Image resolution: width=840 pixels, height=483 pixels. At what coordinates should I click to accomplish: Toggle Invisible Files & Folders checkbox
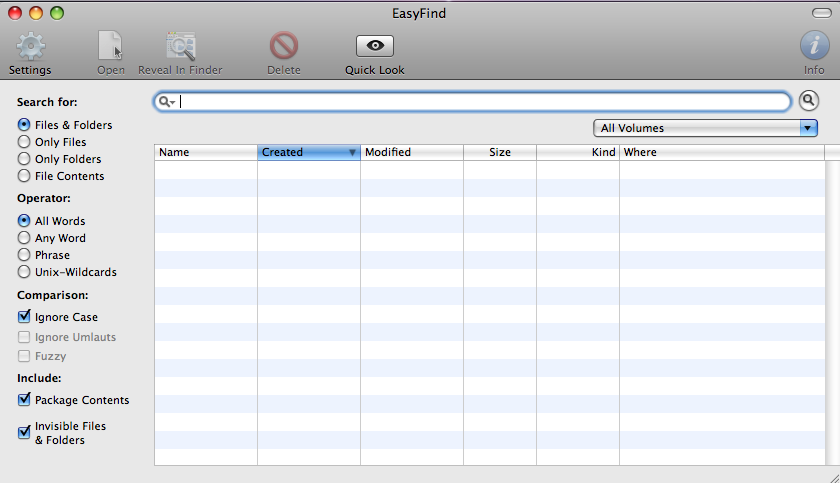pyautogui.click(x=24, y=433)
